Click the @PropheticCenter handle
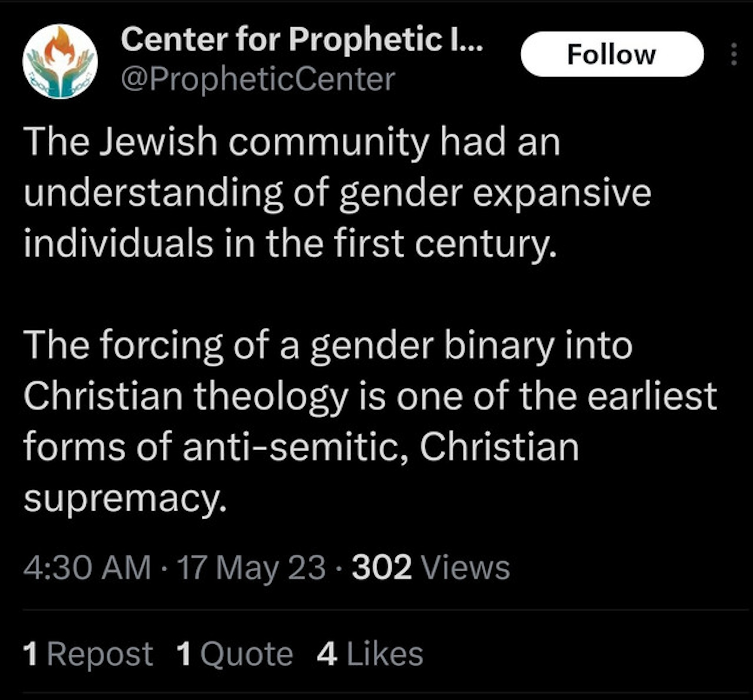The image size is (753, 700). 258,79
